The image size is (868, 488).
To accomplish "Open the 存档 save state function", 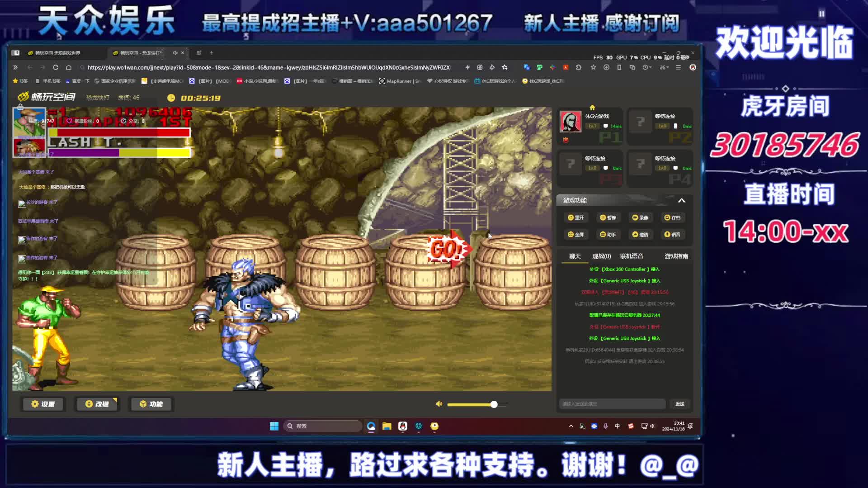I will click(x=672, y=217).
